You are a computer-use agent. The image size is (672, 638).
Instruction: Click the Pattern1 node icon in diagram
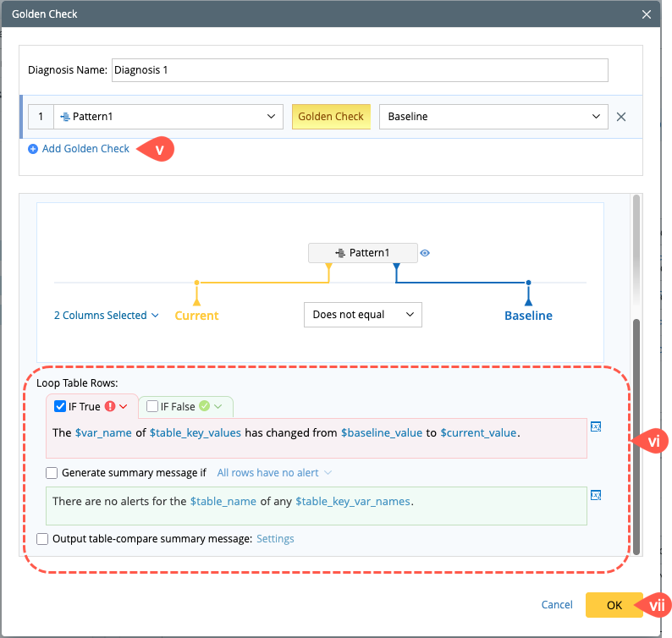340,253
